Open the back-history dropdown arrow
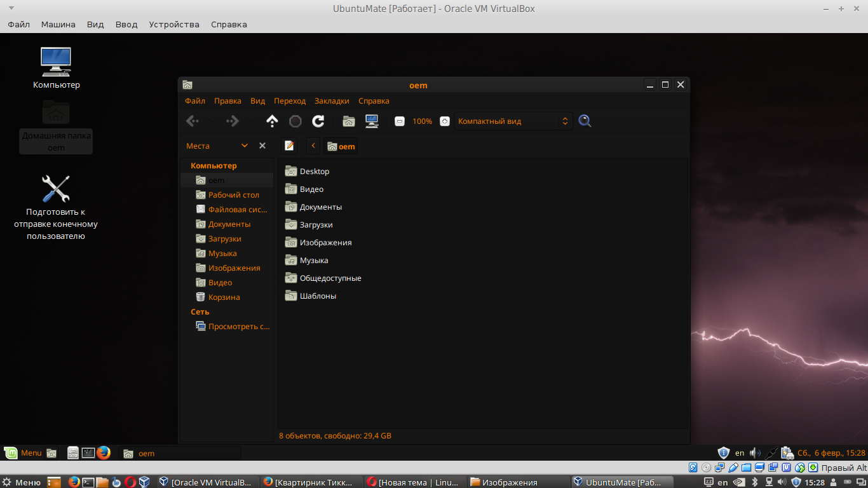The image size is (868, 488). 212,121
